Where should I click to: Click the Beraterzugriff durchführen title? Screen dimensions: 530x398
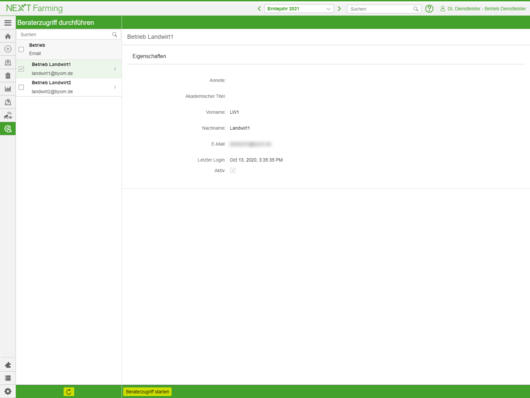(56, 23)
